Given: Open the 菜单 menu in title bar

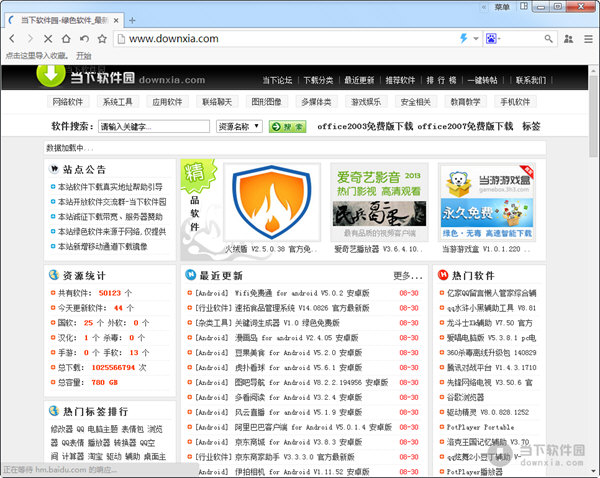Looking at the screenshot, I should click(502, 7).
